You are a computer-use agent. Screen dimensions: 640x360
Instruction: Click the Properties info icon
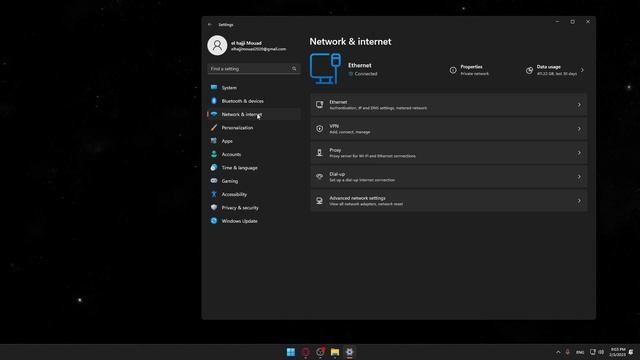(453, 70)
